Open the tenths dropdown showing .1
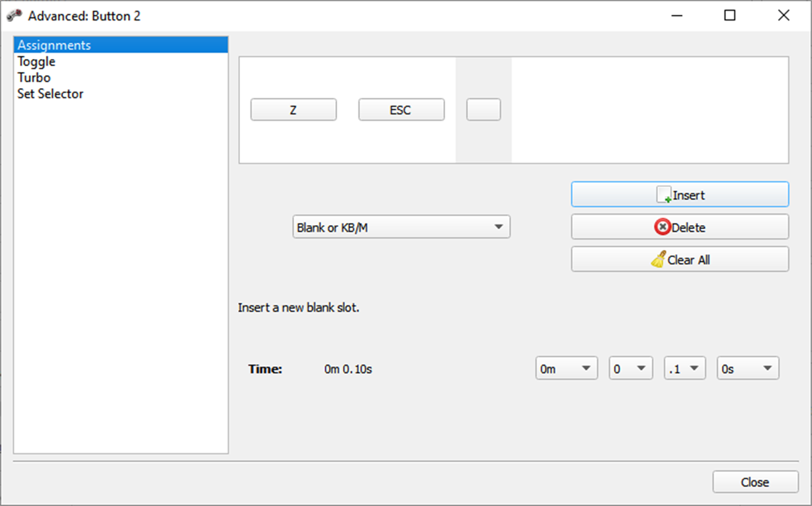 (684, 368)
